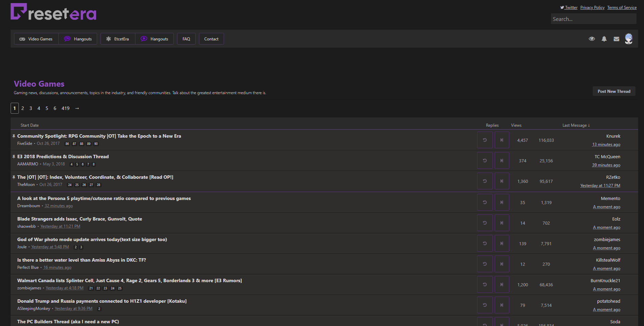Viewport: 644px width, 326px height.
Task: Click the Post New Thread button
Action: [614, 91]
